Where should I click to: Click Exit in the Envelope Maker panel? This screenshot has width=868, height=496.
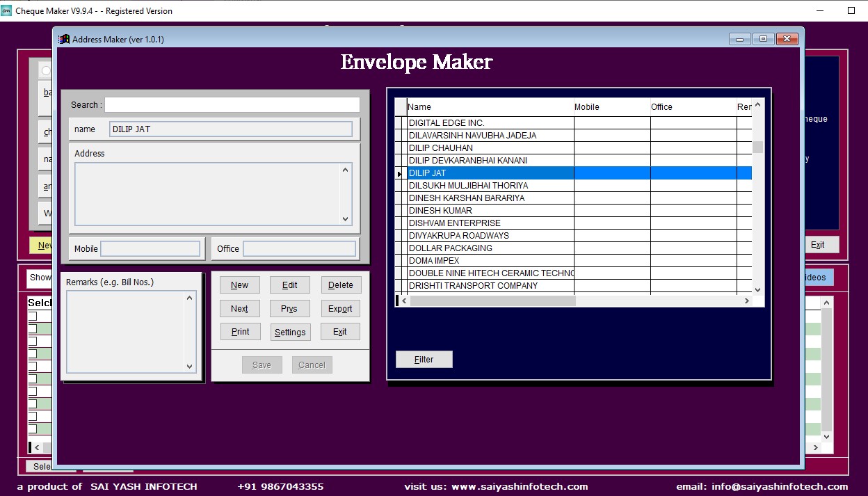[341, 332]
